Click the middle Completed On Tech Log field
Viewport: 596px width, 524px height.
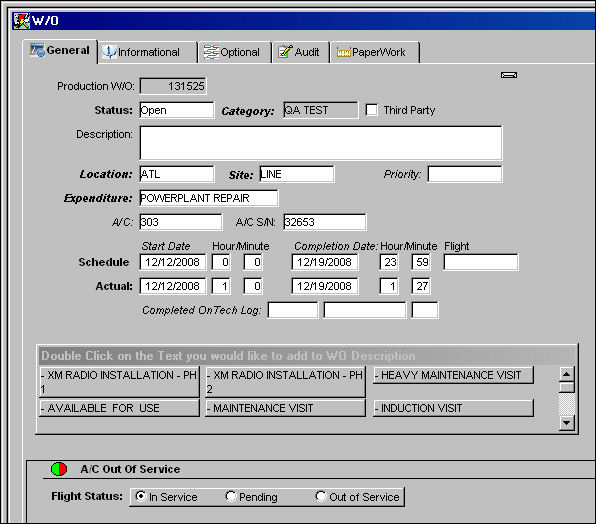pos(365,310)
